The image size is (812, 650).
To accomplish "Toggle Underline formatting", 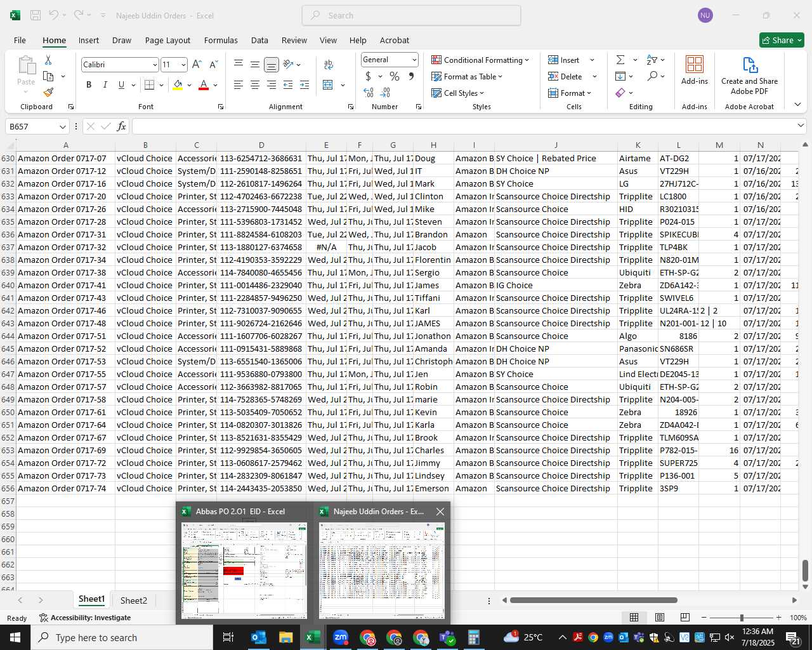I will 121,84.
